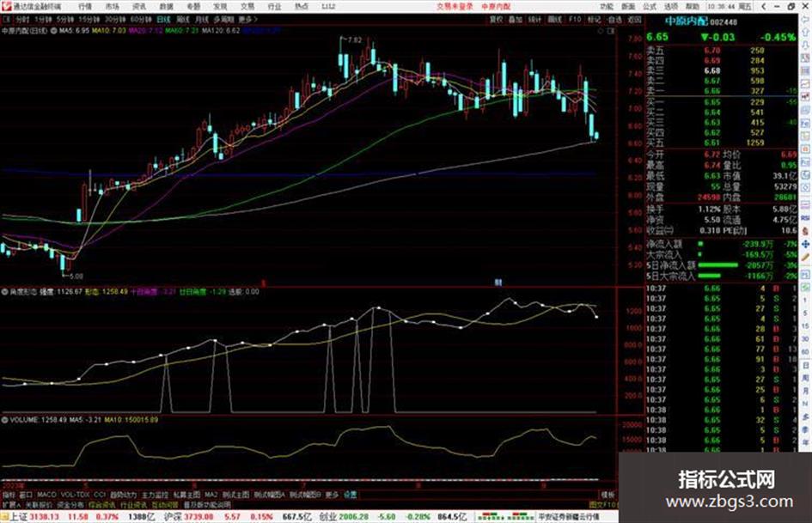Click round icon beside 角度形态 indicator title
The image size is (812, 523).
(x=4, y=292)
